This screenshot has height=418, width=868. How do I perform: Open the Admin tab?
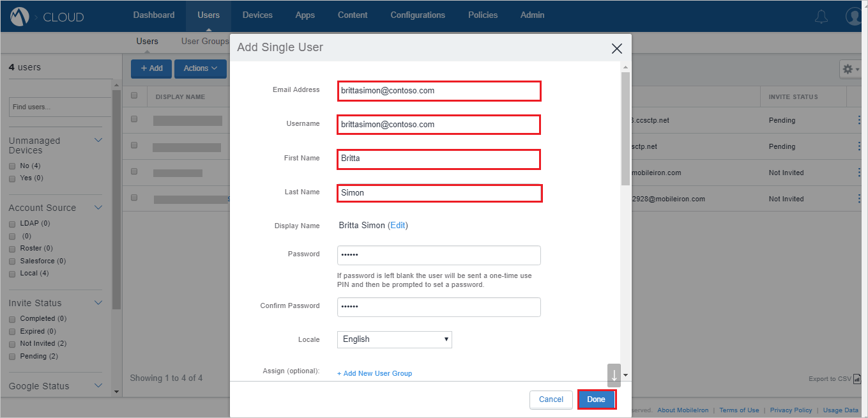[533, 15]
